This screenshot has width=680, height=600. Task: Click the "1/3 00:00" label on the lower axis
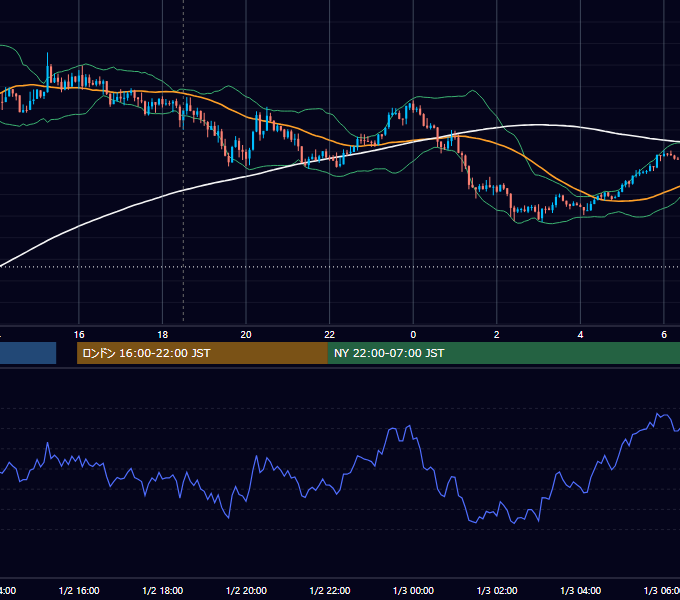pos(413,590)
